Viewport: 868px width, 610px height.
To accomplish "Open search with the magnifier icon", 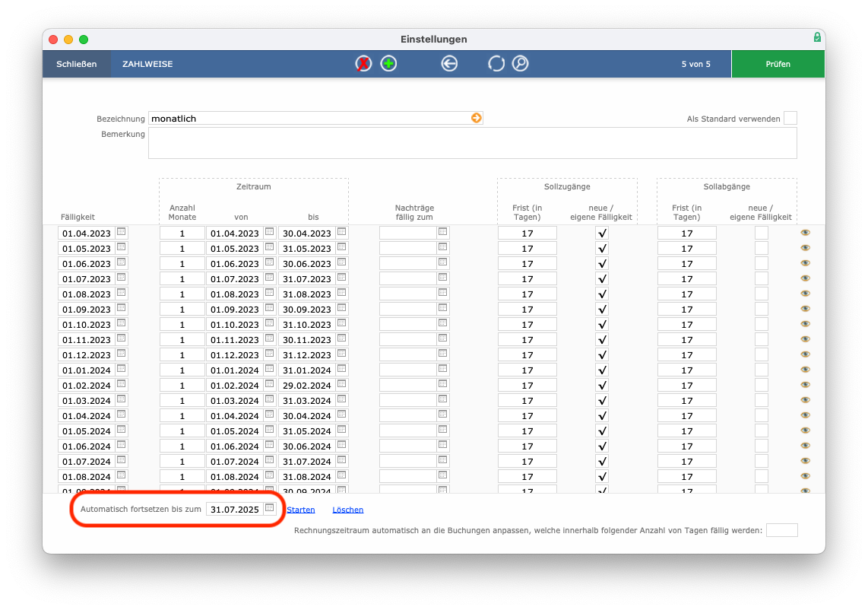I will pos(520,64).
